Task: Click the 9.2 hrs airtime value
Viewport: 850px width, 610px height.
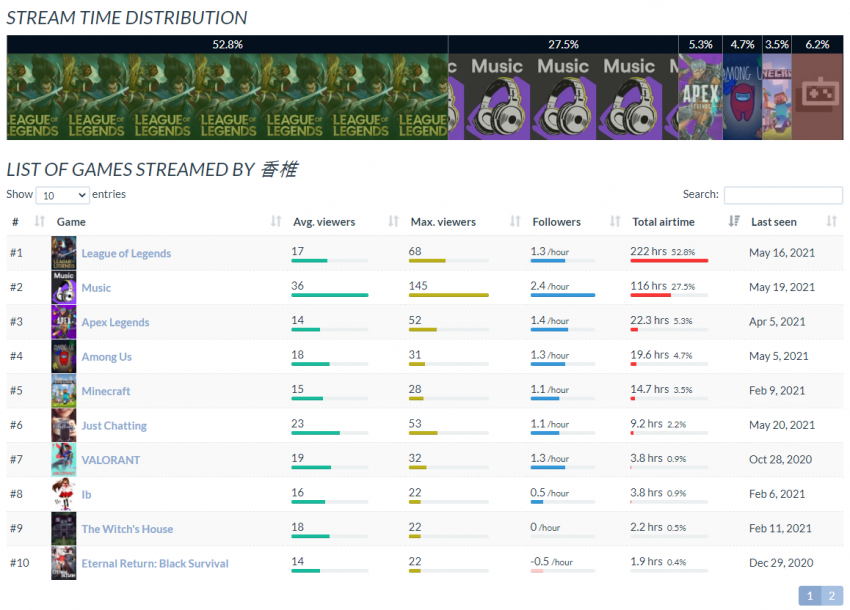Action: 646,423
